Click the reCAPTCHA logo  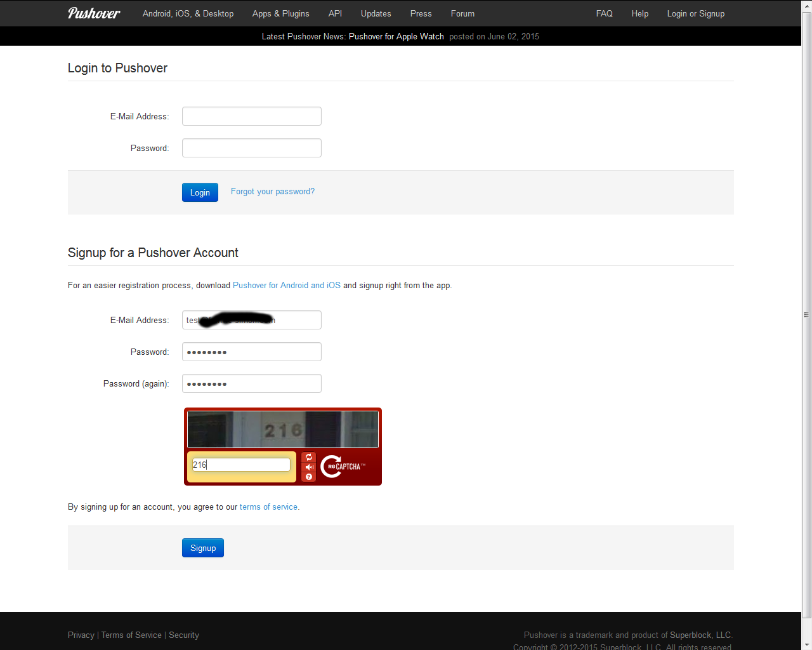point(343,467)
